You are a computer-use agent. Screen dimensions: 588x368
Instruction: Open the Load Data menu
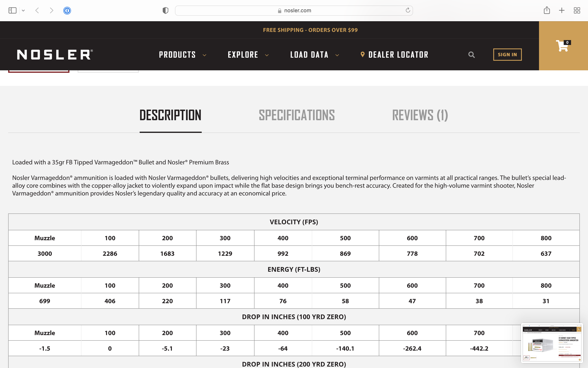309,55
